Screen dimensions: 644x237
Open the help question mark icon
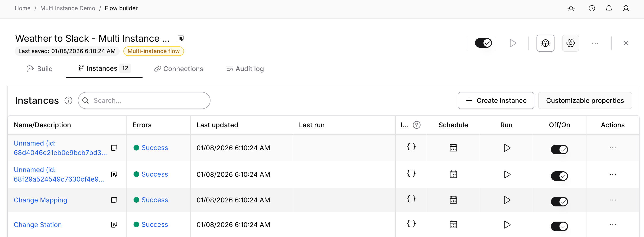pos(591,8)
